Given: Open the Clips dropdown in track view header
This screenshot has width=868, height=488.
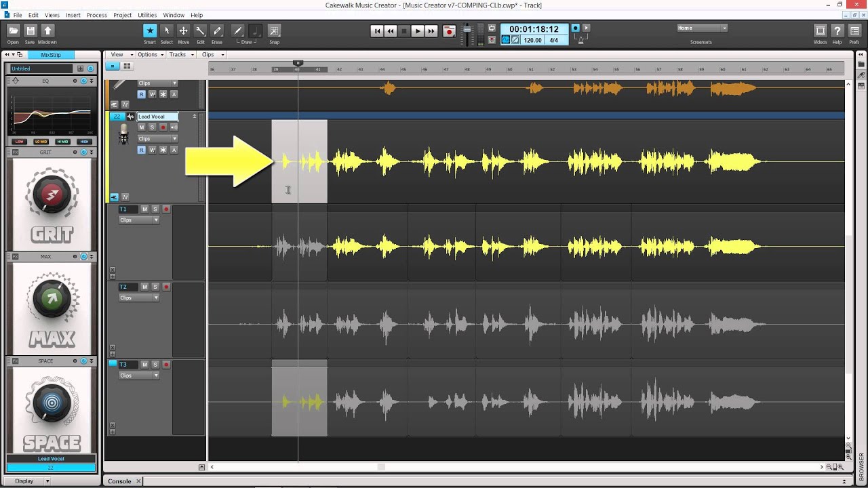Looking at the screenshot, I should click(x=212, y=54).
